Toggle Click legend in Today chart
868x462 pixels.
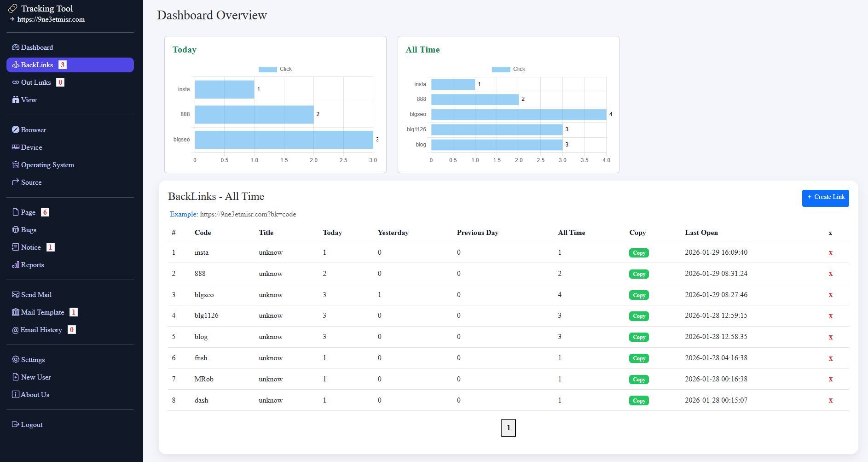tap(275, 69)
